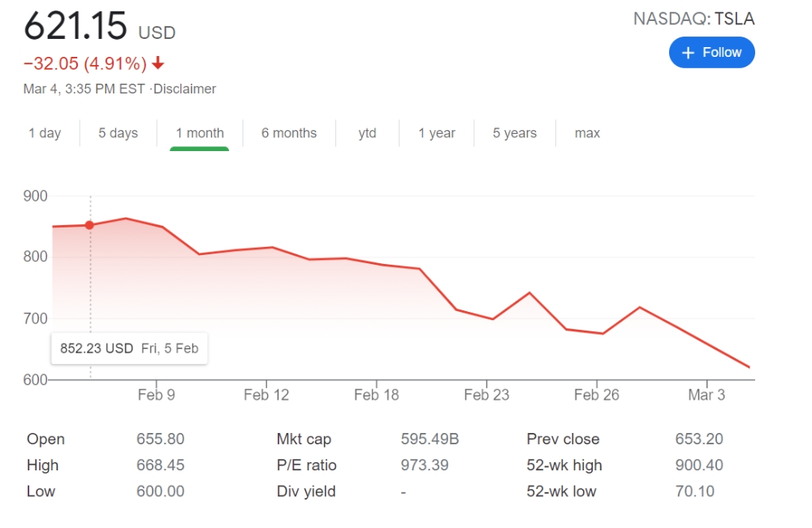Click the blue Follow button
Viewport: 812px width, 528px height.
pyautogui.click(x=711, y=52)
